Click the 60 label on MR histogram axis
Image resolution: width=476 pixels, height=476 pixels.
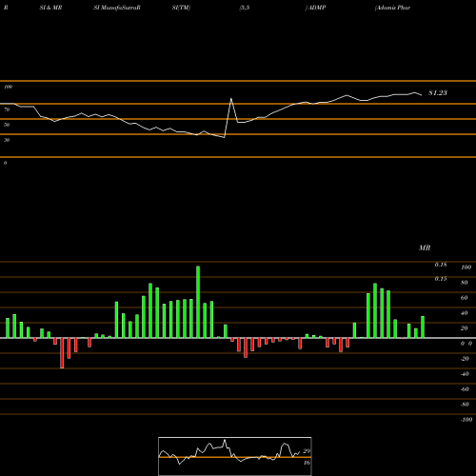(x=465, y=298)
